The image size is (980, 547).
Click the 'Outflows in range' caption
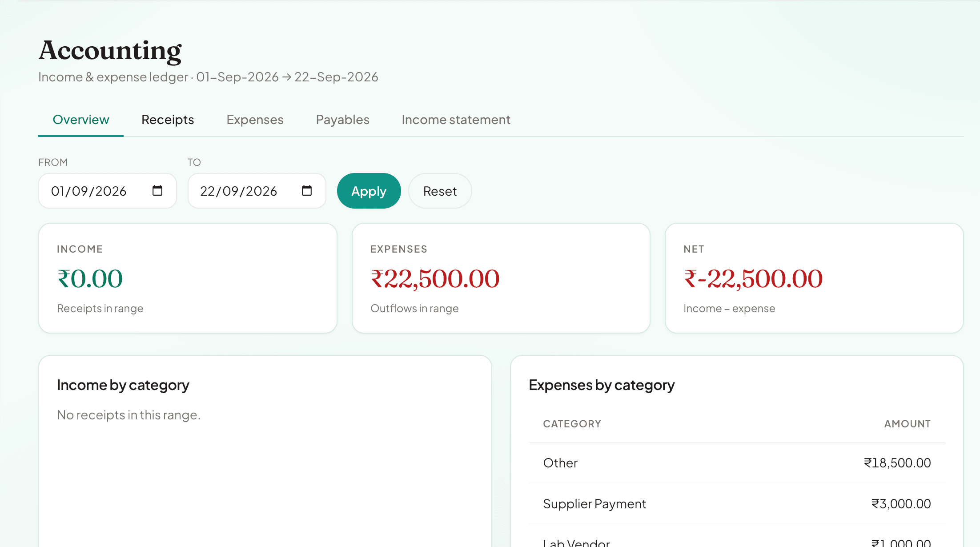click(414, 309)
